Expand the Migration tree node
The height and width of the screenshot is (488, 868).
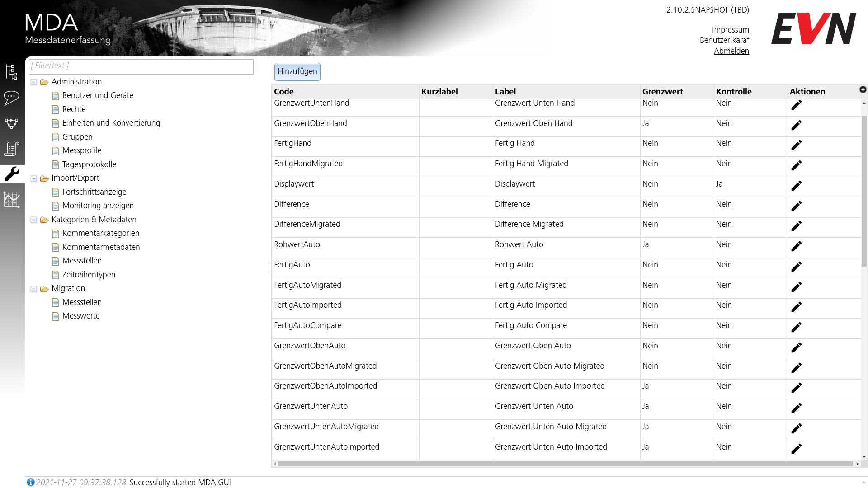pyautogui.click(x=34, y=288)
